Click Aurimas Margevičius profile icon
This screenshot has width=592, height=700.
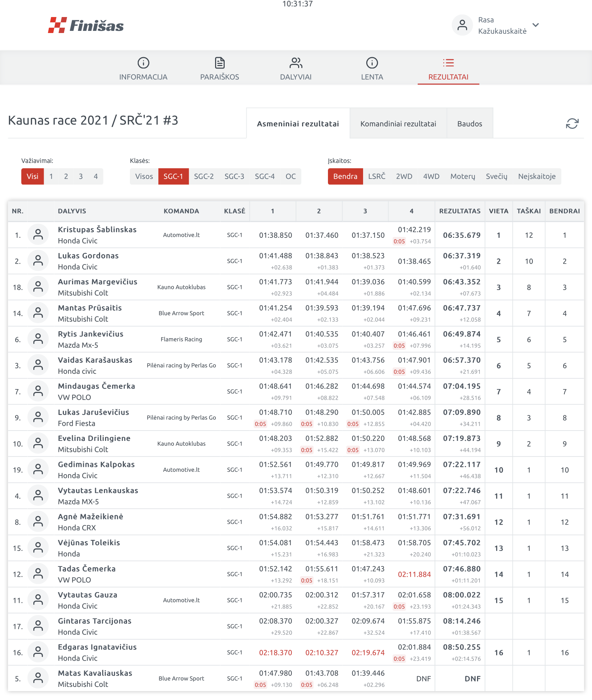coord(38,287)
